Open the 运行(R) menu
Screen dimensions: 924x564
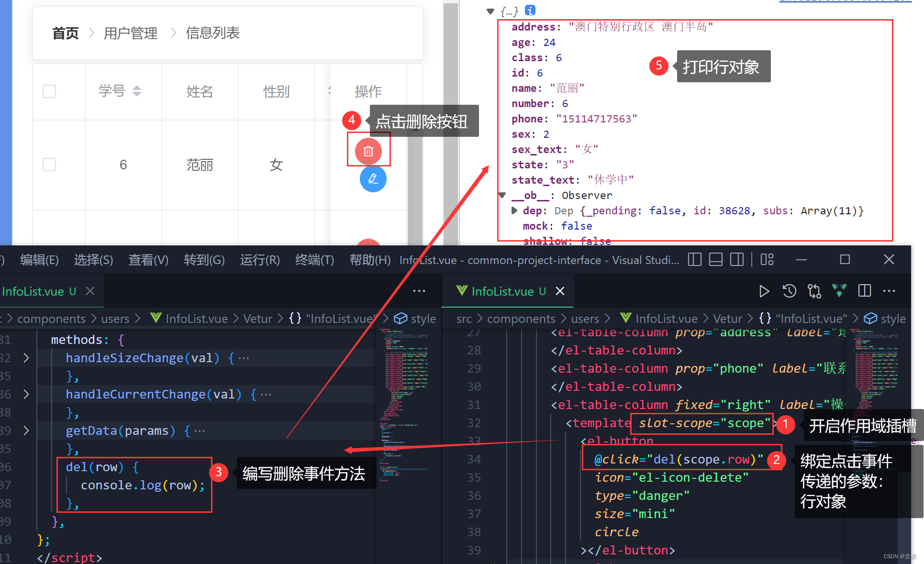[259, 260]
